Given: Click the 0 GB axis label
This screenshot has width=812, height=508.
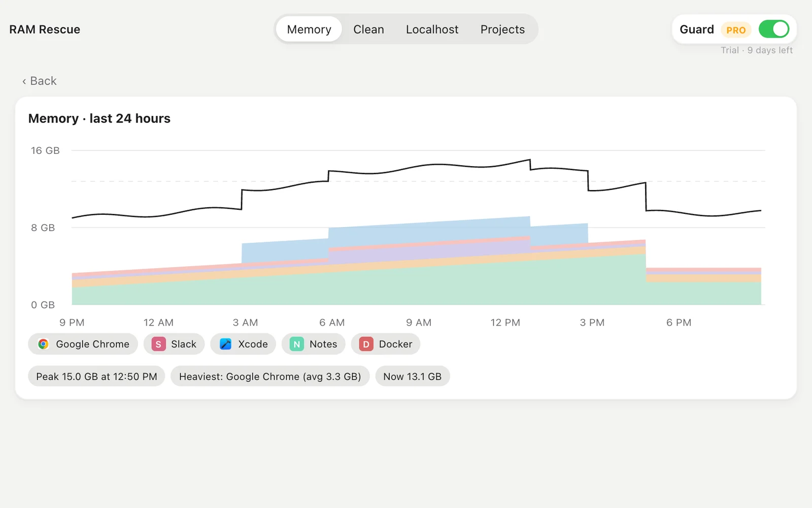Looking at the screenshot, I should click(43, 305).
